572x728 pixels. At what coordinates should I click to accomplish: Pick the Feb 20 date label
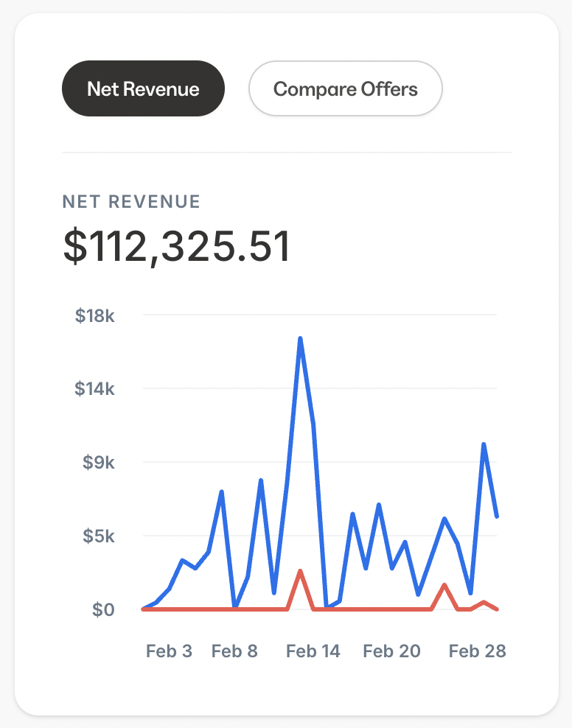pyautogui.click(x=391, y=651)
